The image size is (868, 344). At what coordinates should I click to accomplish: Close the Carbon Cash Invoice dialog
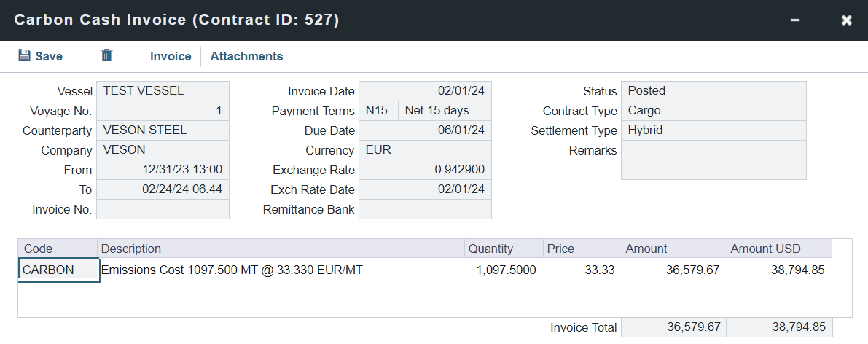[x=846, y=20]
